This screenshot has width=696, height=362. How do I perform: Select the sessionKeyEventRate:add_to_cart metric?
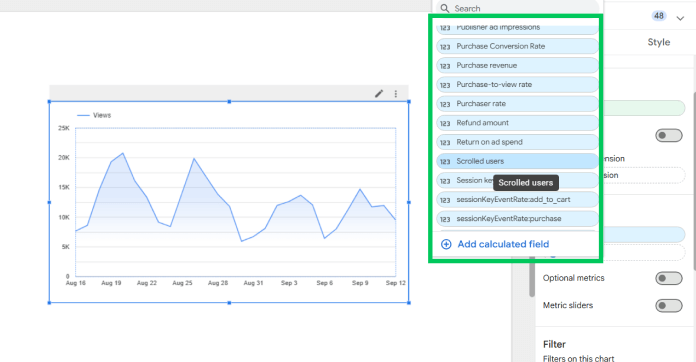(517, 200)
